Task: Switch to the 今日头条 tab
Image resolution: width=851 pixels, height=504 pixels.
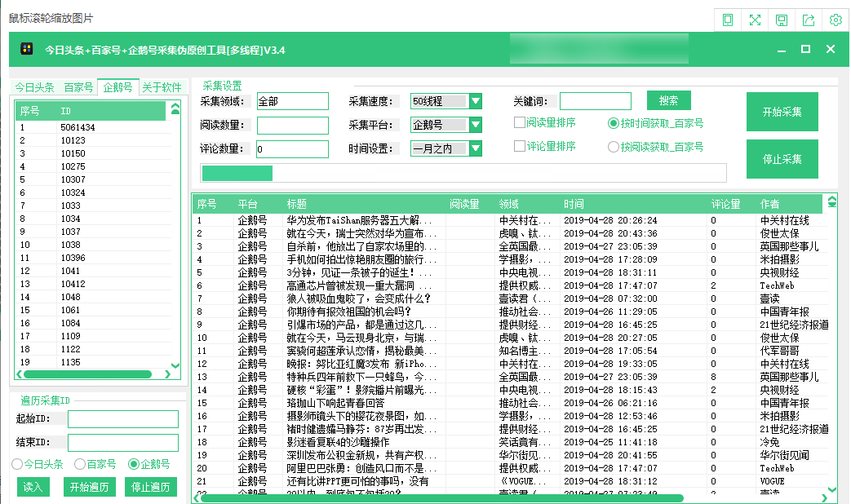Action: tap(35, 87)
